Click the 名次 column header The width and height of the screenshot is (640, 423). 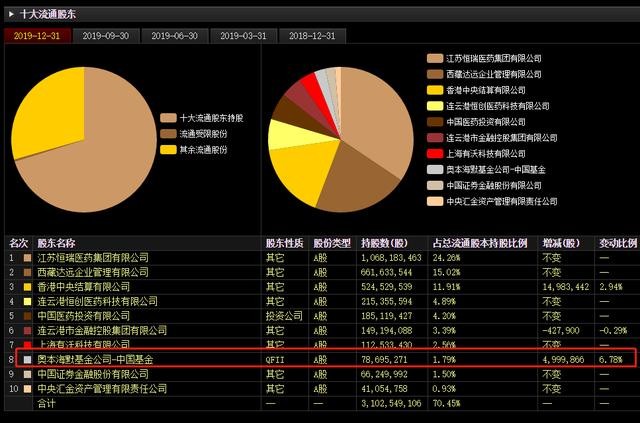pyautogui.click(x=18, y=243)
